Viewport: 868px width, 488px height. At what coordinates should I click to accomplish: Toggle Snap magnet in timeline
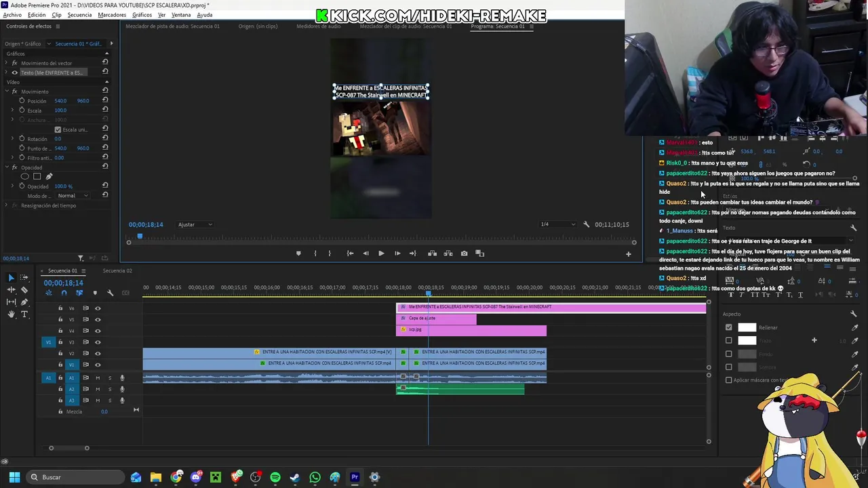pos(64,293)
